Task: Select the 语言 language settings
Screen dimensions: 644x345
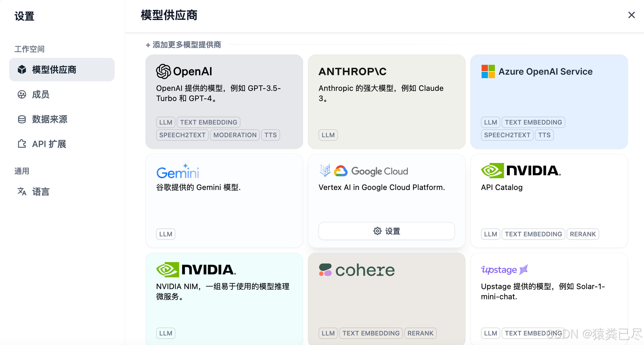Action: coord(41,192)
